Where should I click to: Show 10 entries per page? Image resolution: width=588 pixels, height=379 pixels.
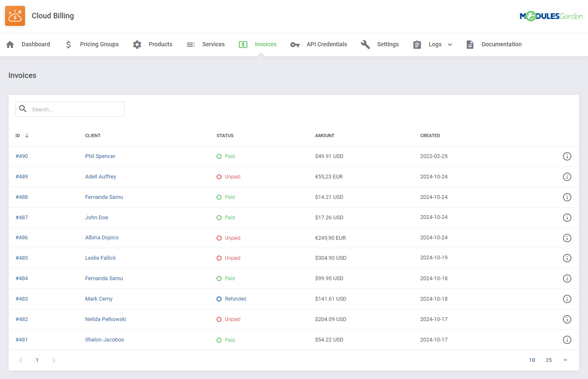pos(532,360)
